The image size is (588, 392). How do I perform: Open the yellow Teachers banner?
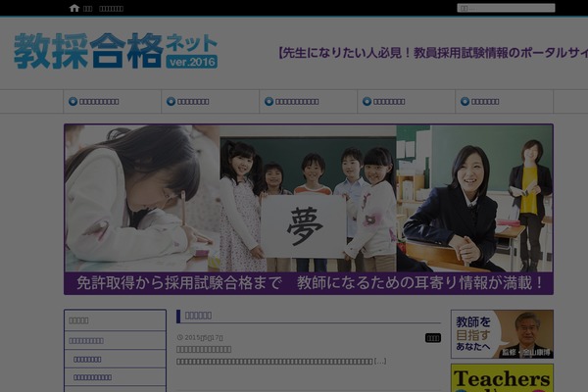(502, 378)
